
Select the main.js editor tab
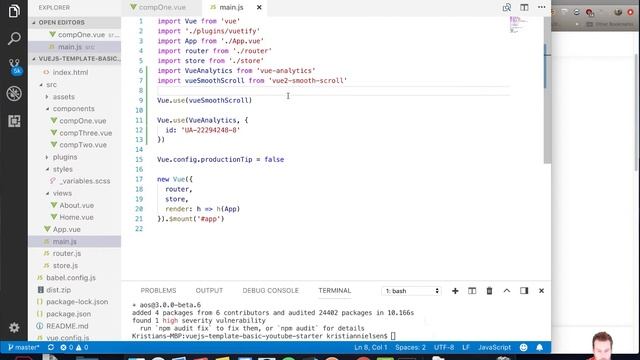tap(231, 7)
